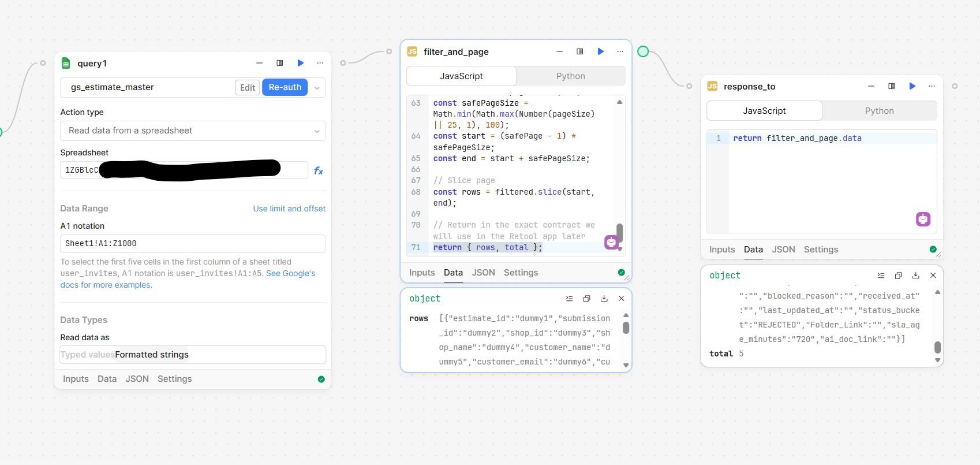Click the purple AI assistant icon in response_to editor
The image size is (980, 465).
coord(923,220)
